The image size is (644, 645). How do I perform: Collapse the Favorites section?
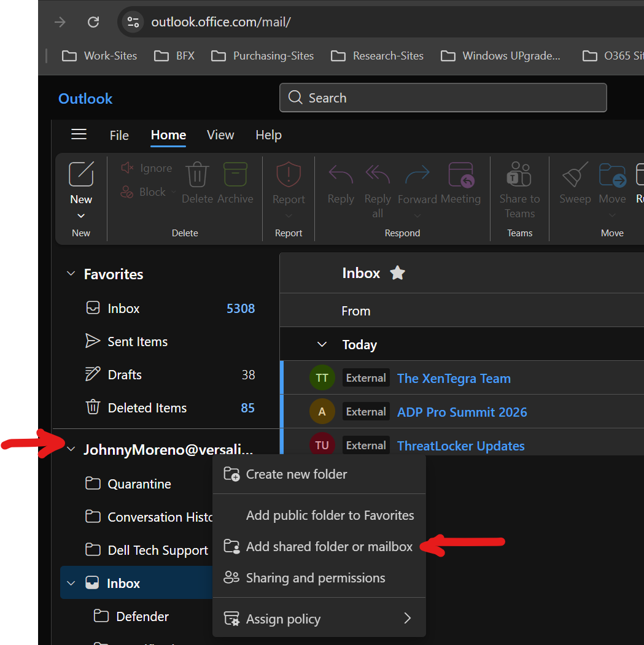pos(71,274)
